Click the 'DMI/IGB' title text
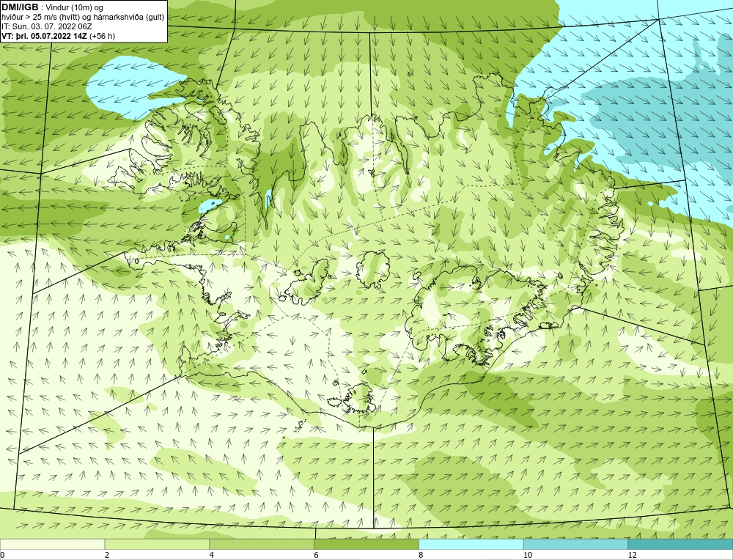The height and width of the screenshot is (560, 733). tap(20, 7)
